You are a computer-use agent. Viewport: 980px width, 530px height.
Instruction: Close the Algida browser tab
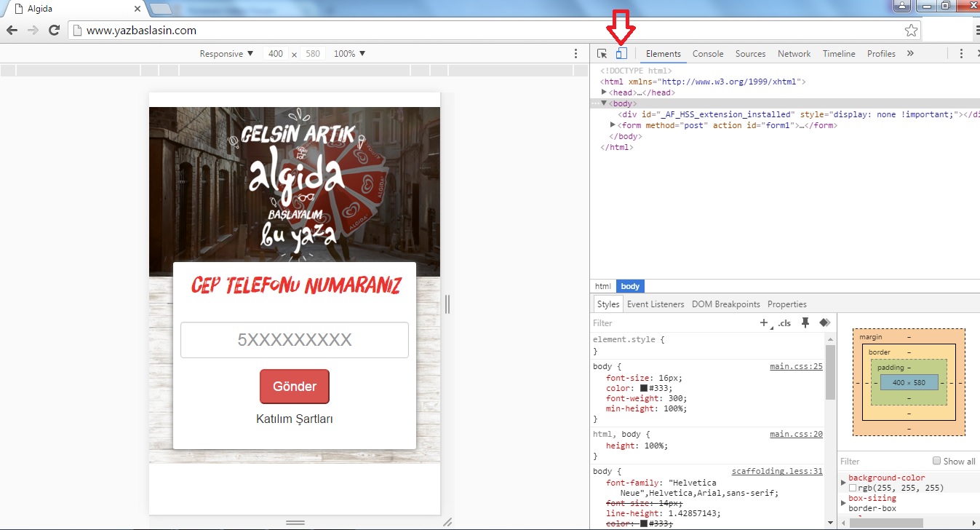click(138, 9)
